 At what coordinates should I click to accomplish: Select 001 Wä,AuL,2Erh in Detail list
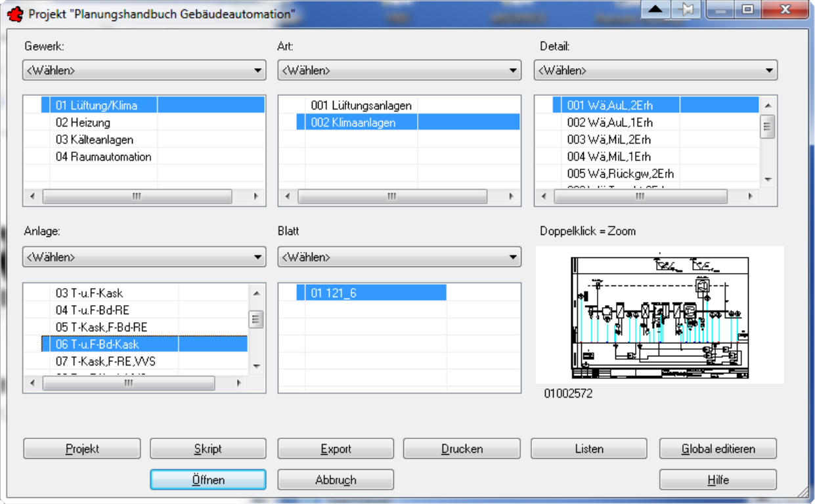tap(655, 105)
